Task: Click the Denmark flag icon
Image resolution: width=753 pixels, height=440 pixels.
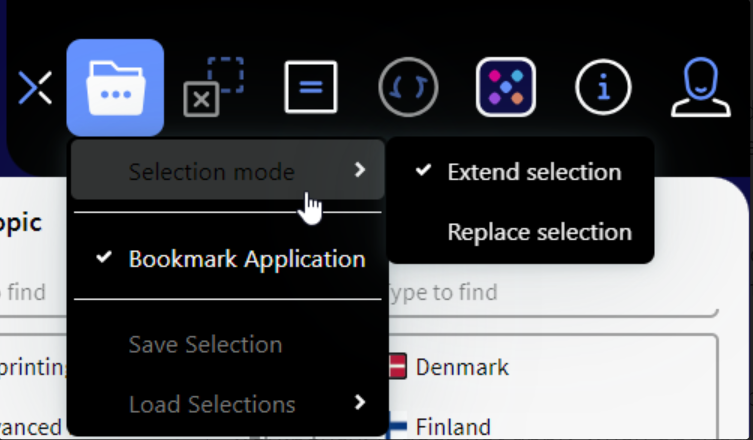Action: click(396, 367)
